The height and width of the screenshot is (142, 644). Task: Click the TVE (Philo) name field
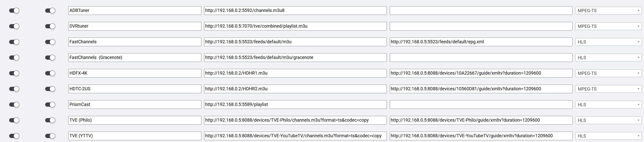point(135,120)
